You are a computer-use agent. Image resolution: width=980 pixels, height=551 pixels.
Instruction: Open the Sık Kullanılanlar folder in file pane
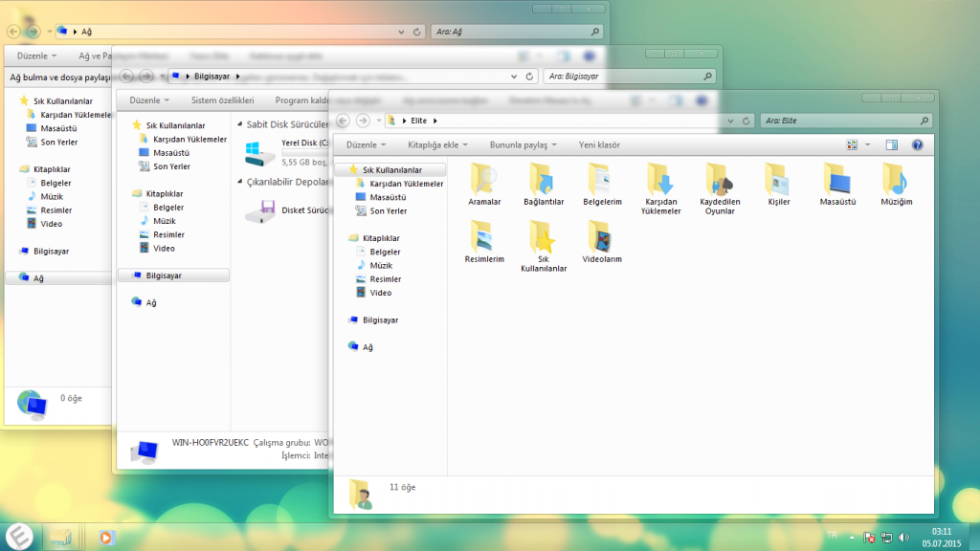[544, 247]
